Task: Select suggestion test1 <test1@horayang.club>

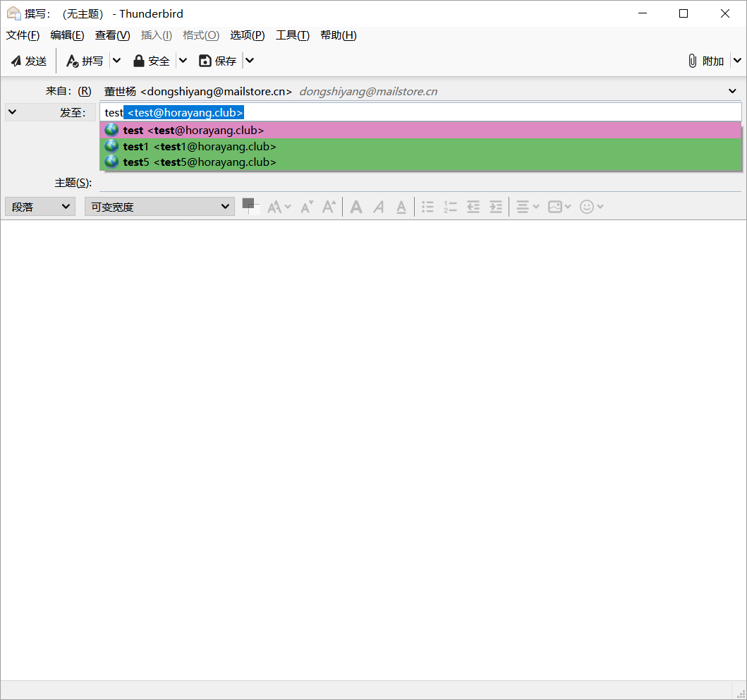Action: click(x=420, y=146)
